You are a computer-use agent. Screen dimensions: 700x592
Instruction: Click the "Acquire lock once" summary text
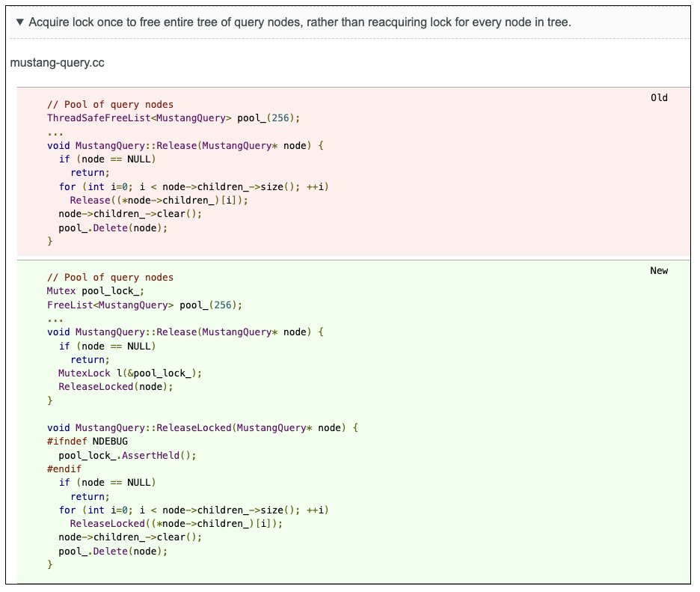[x=299, y=22]
